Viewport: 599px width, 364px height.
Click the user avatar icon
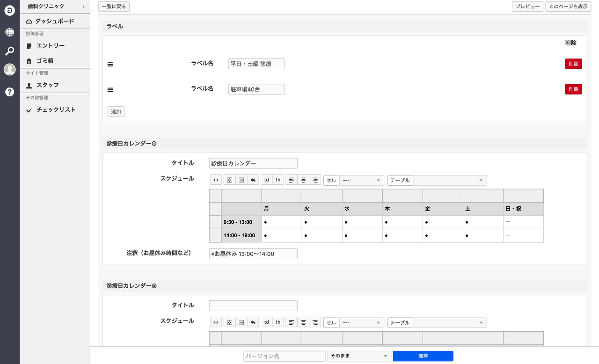click(x=9, y=70)
